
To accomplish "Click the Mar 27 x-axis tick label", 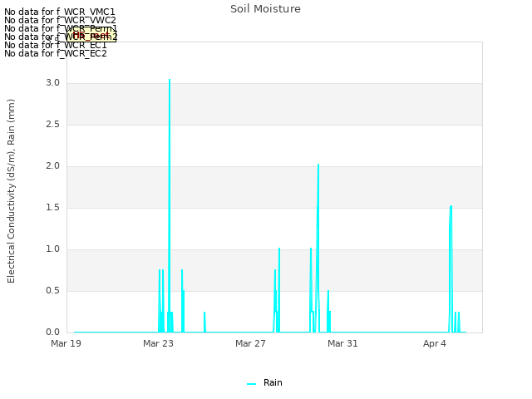I will point(250,343).
